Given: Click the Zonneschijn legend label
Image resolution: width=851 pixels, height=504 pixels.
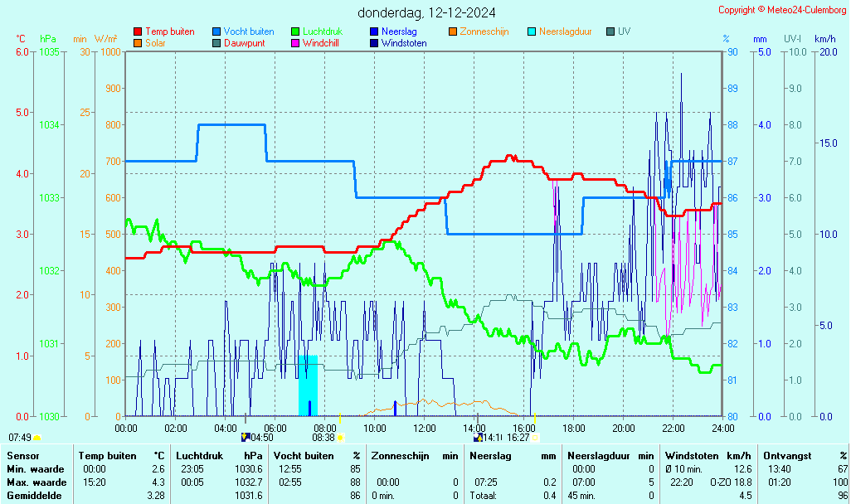Looking at the screenshot, I should tap(484, 31).
